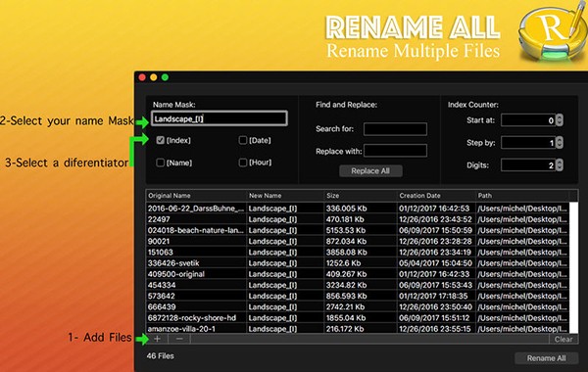Maximize the window with green button

pyautogui.click(x=165, y=77)
